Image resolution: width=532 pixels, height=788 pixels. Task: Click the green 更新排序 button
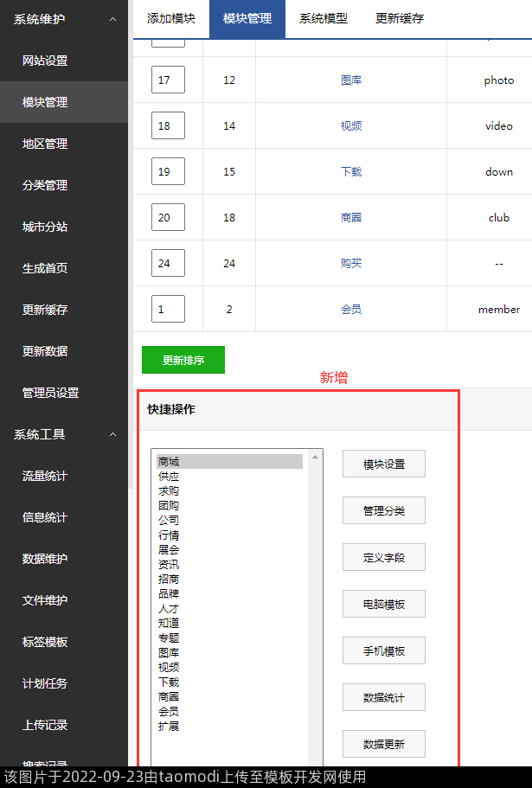(x=183, y=360)
